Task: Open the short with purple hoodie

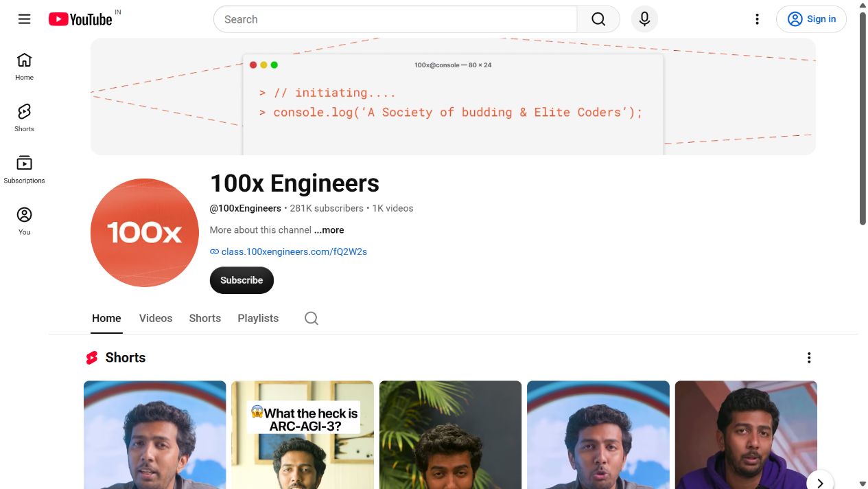Action: 746,435
